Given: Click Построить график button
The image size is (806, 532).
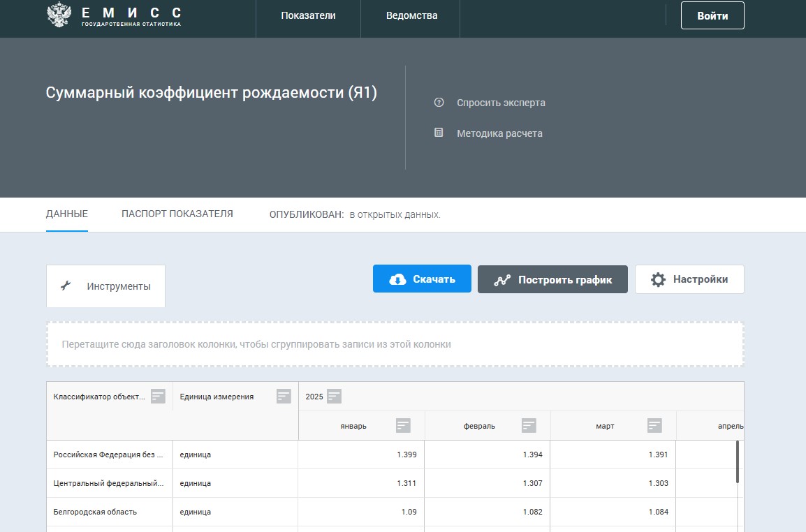Looking at the screenshot, I should (x=552, y=279).
